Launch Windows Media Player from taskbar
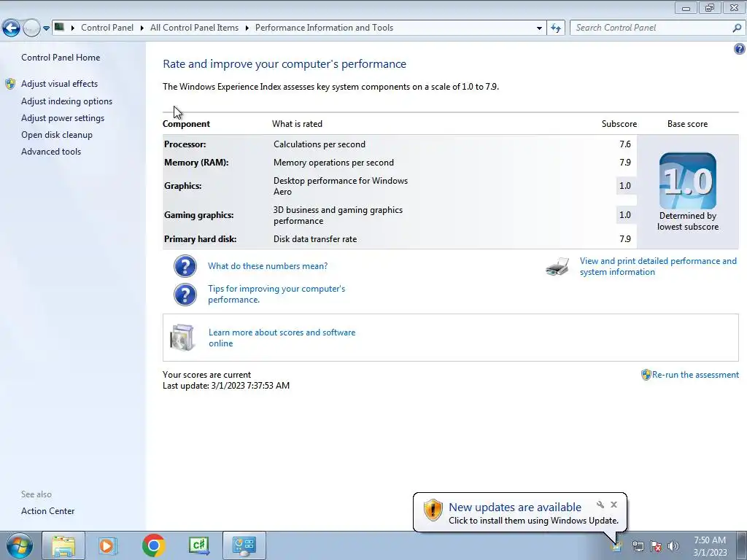This screenshot has height=560, width=747. [x=108, y=545]
